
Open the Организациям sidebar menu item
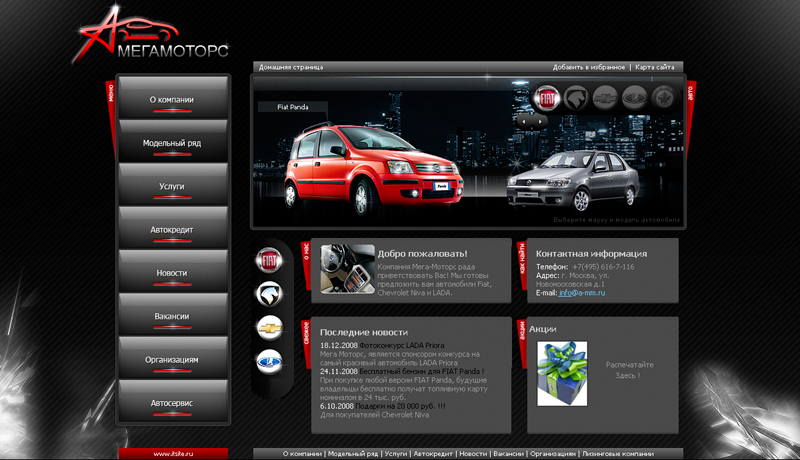point(172,358)
